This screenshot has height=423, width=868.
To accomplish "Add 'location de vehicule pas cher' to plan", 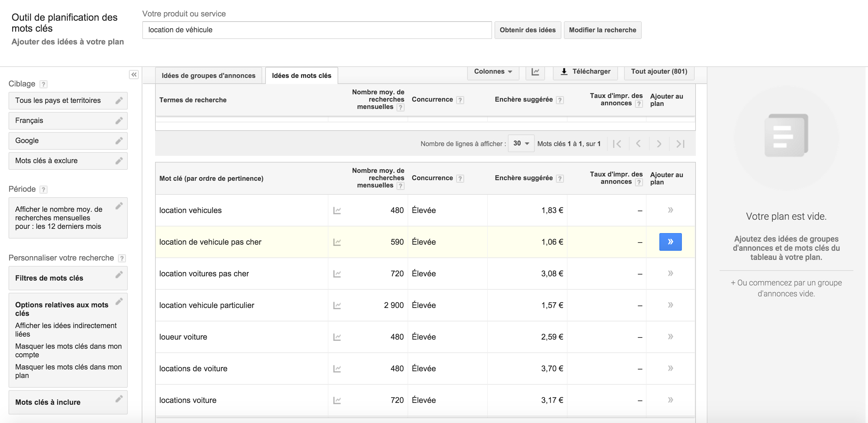I will click(x=670, y=242).
